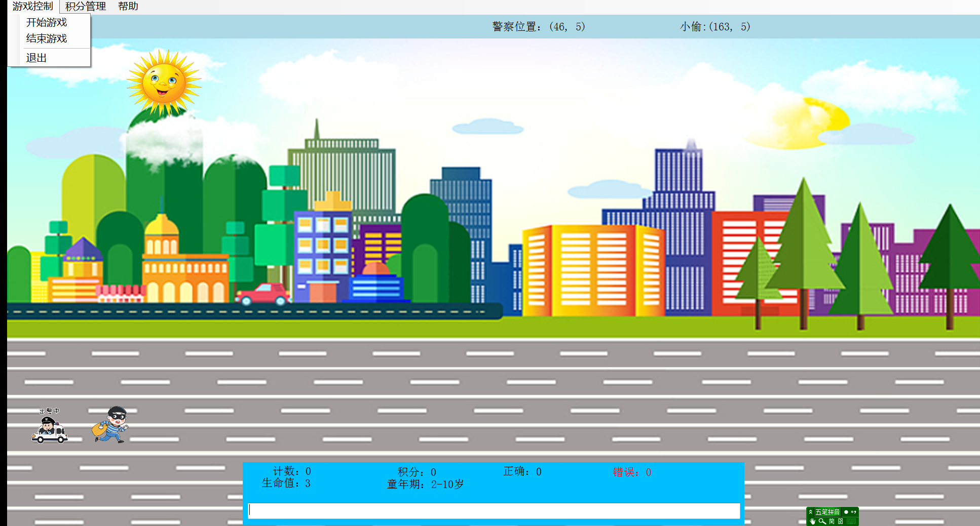Switch input method via 五笔拼音 label
The image size is (980, 526).
827,512
